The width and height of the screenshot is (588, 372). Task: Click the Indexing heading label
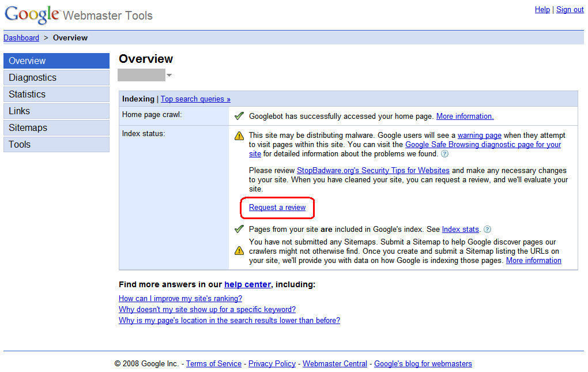pyautogui.click(x=138, y=99)
